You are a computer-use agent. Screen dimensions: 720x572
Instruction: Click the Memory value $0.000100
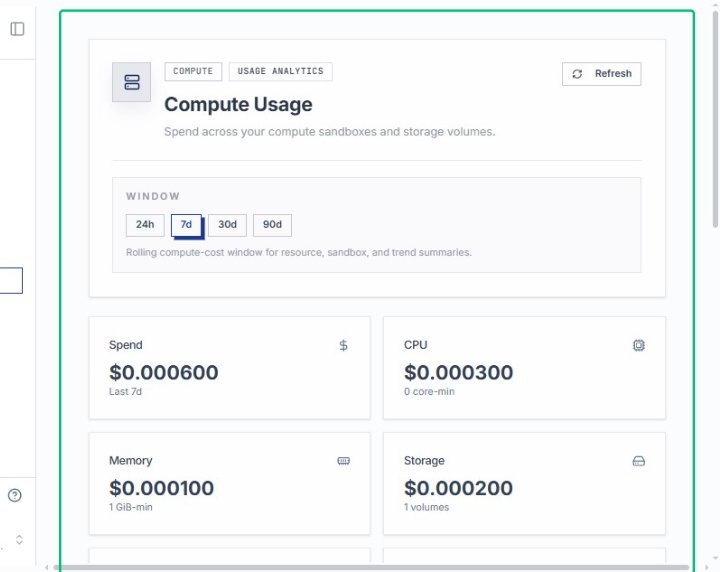162,488
